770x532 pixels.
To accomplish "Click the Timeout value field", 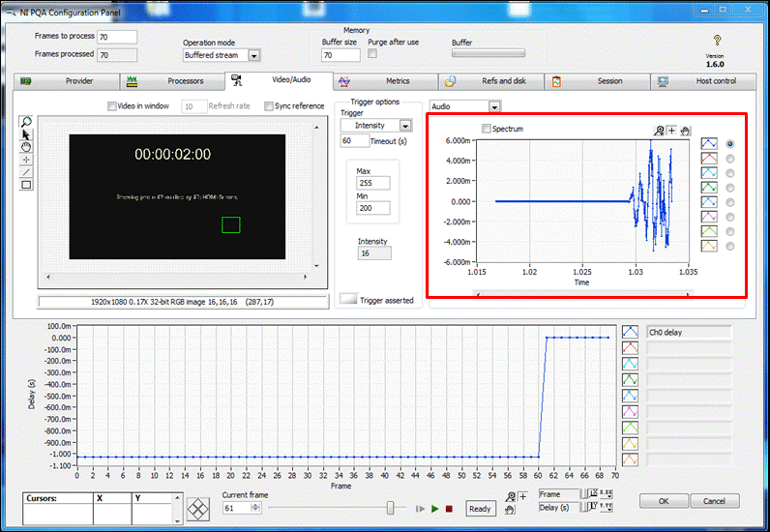I will pyautogui.click(x=355, y=141).
